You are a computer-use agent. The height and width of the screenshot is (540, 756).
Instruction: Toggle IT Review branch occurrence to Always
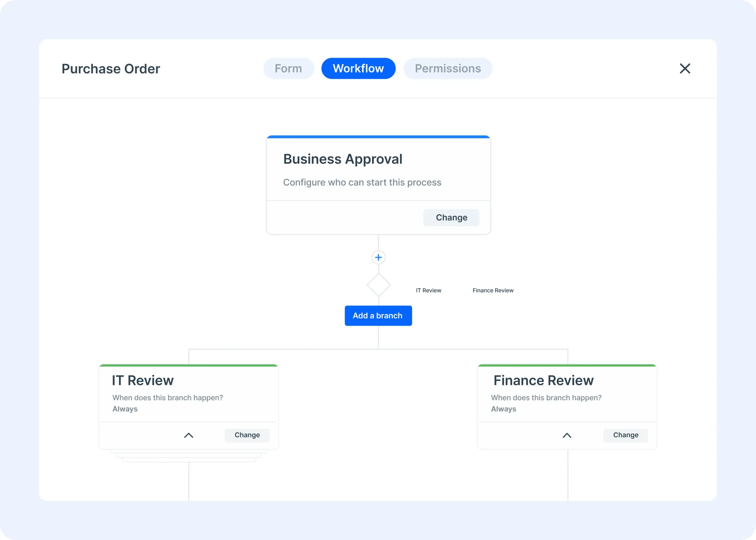188,435
